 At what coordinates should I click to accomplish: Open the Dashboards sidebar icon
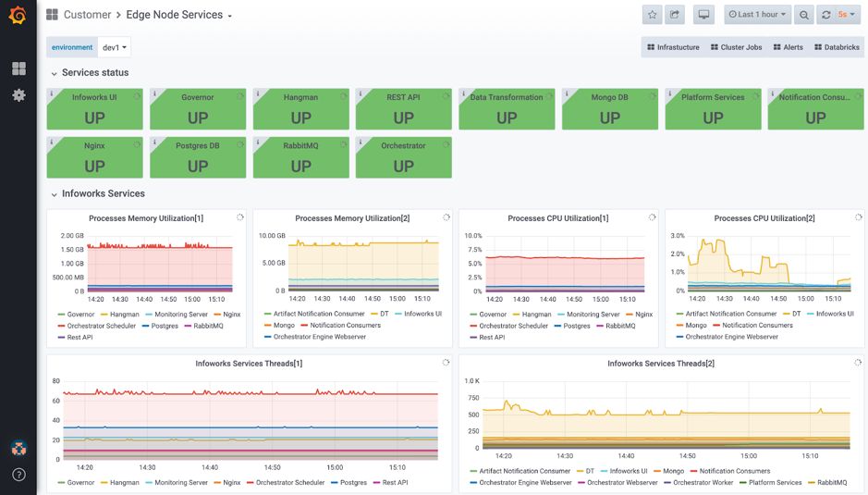[x=18, y=68]
